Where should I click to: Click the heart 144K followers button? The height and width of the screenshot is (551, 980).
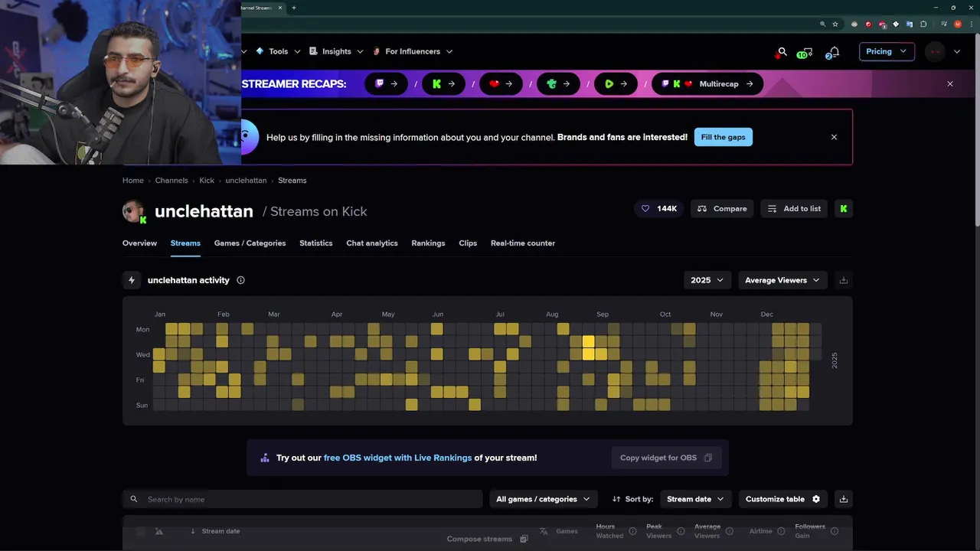658,209
